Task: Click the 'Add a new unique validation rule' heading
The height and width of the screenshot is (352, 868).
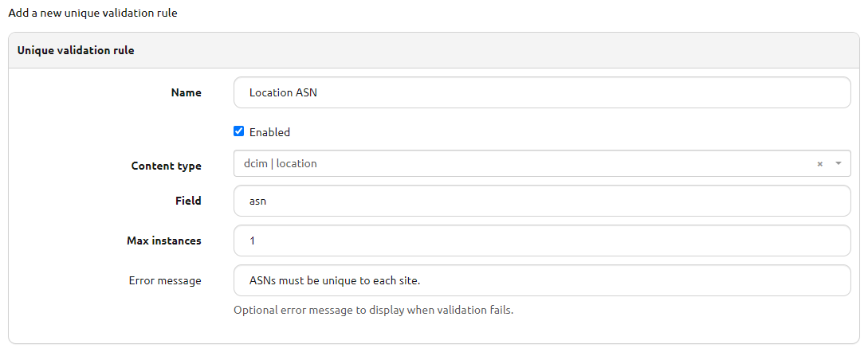Action: pyautogui.click(x=92, y=13)
